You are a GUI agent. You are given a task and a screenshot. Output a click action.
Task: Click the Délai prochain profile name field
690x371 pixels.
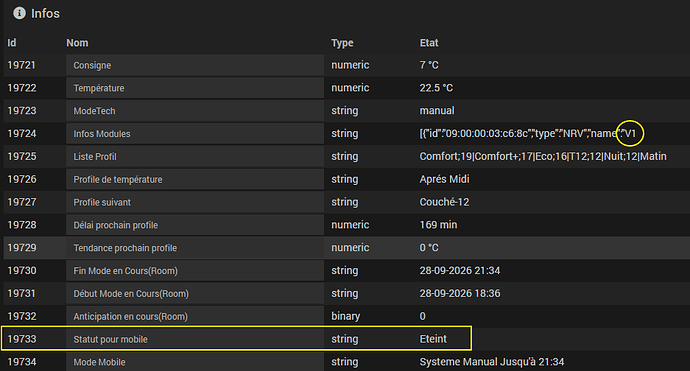[x=195, y=225]
